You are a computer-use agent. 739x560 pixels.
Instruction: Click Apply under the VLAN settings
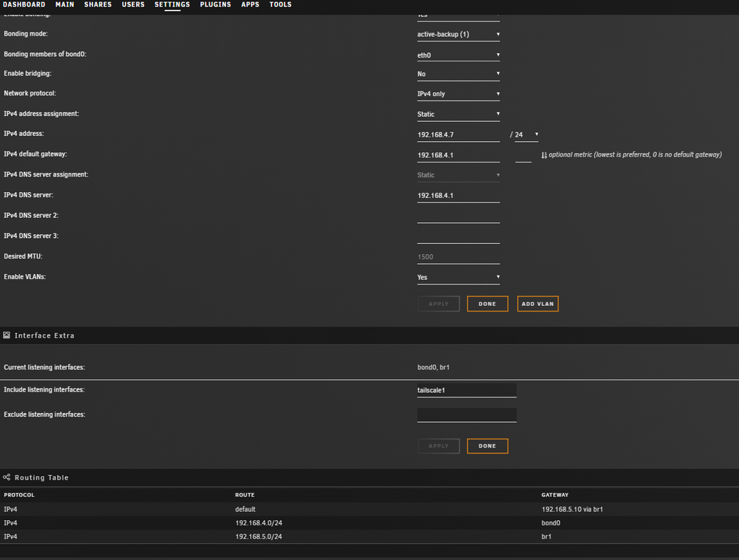tap(439, 304)
